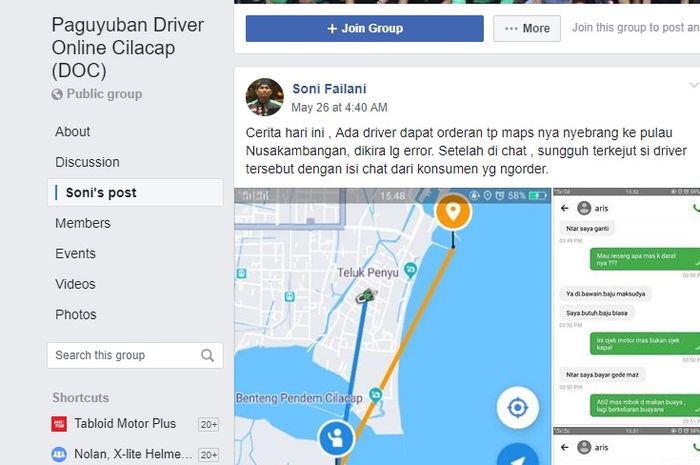
Task: Go to the About section
Action: point(72,132)
